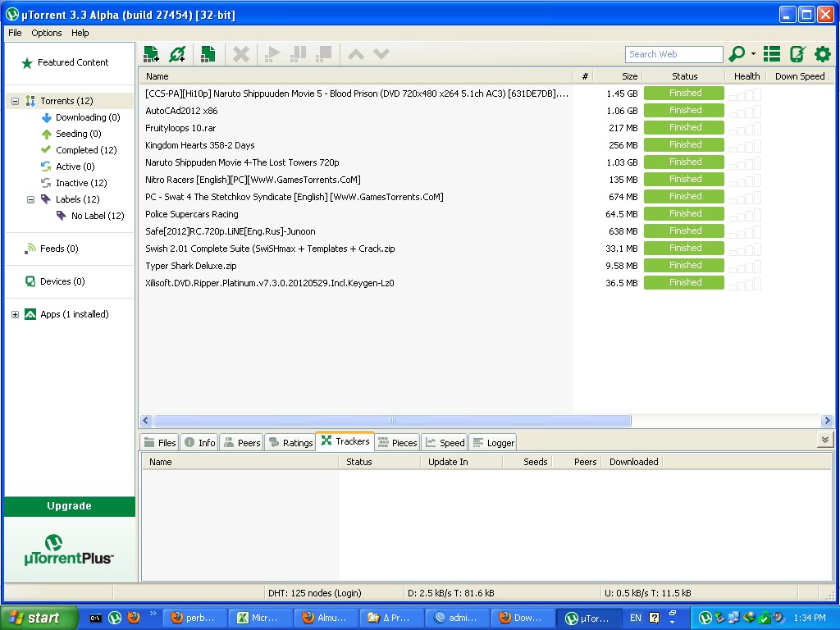
Task: Open Feeds (0) in the sidebar
Action: pos(59,249)
